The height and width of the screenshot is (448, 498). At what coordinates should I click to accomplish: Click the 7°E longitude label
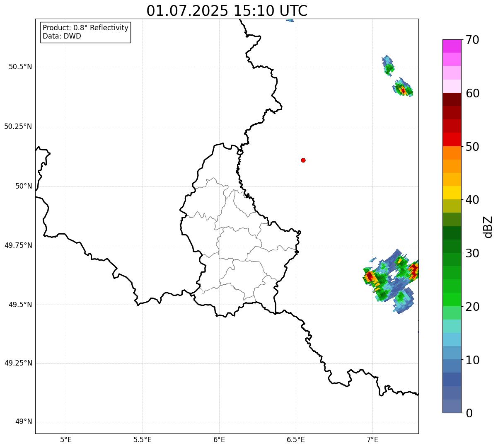tap(372, 439)
